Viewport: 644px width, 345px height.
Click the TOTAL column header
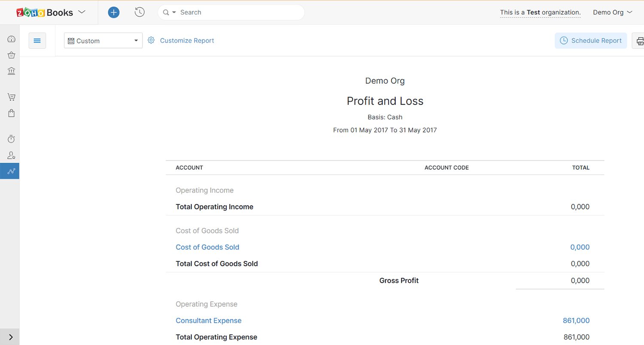(x=581, y=168)
